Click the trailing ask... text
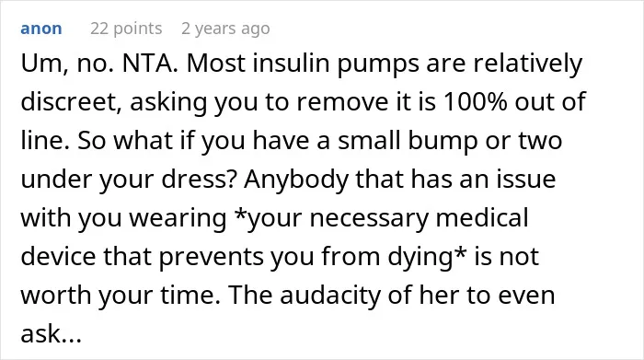Viewport: 644px width, 360px height. 52,333
